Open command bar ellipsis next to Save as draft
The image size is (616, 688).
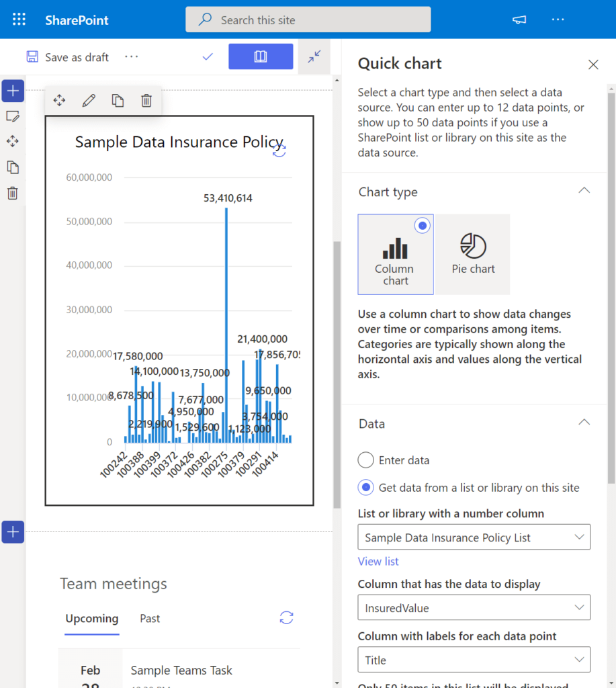(x=131, y=56)
